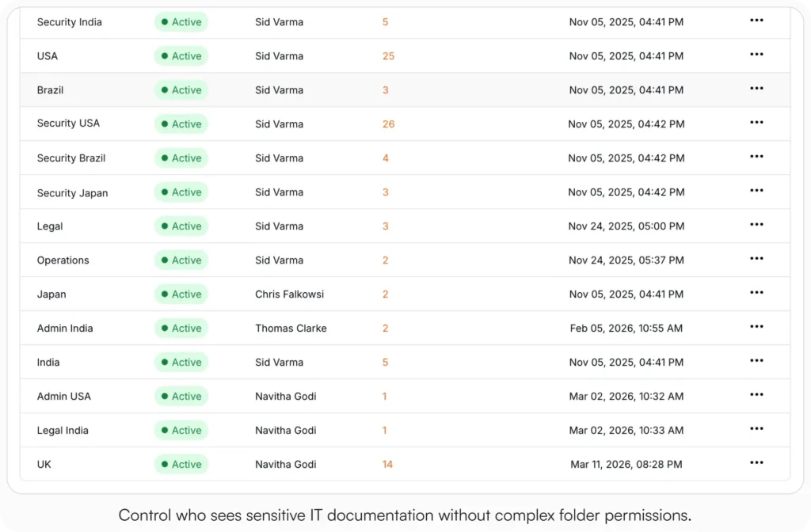Viewport: 811px width, 532px height.
Task: Open the three-dot menu for Brazil row
Action: click(756, 89)
